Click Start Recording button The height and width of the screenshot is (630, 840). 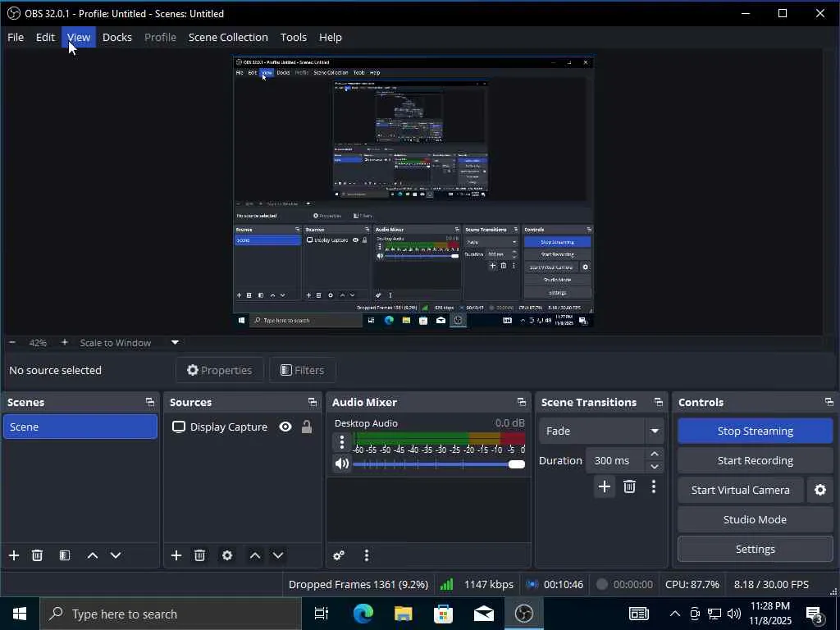(x=756, y=461)
